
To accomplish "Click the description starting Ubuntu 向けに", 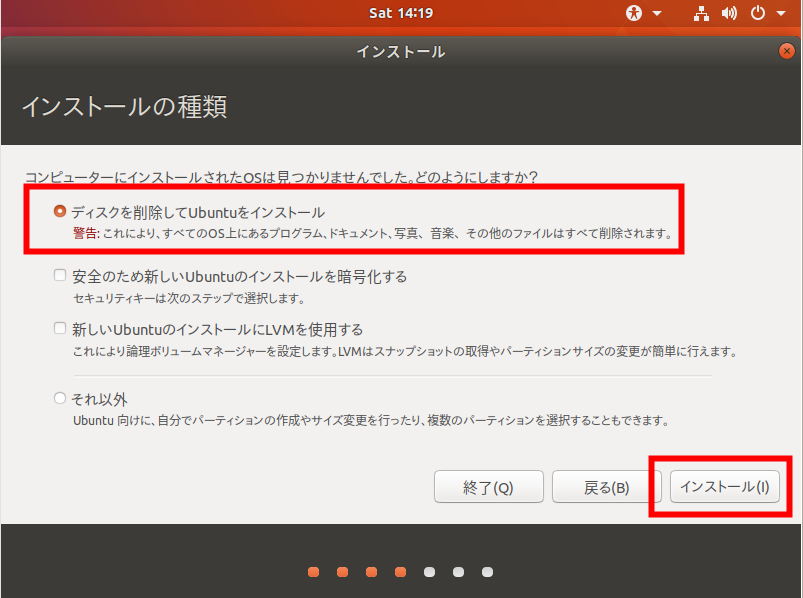I will (x=371, y=421).
